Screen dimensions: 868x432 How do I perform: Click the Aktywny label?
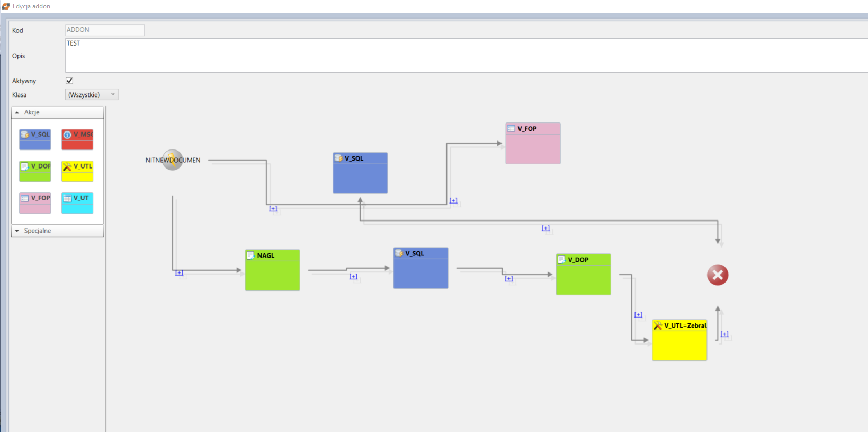point(24,81)
